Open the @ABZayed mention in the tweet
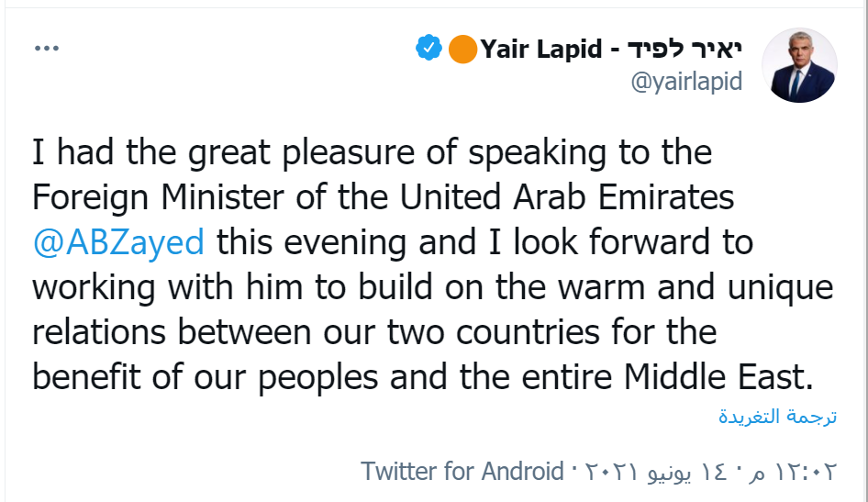 pos(118,242)
